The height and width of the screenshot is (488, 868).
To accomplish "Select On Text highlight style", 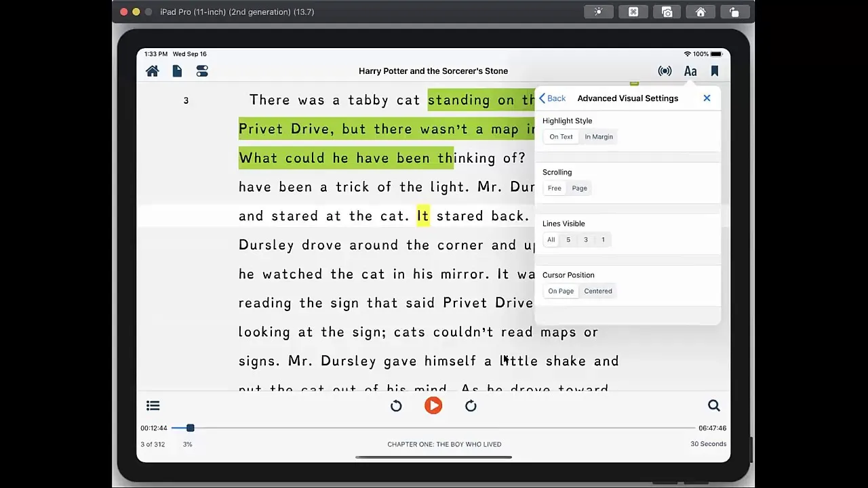I will 561,137.
